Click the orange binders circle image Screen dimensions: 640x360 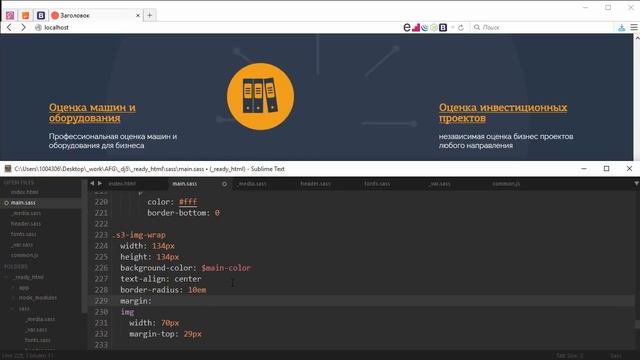point(260,96)
